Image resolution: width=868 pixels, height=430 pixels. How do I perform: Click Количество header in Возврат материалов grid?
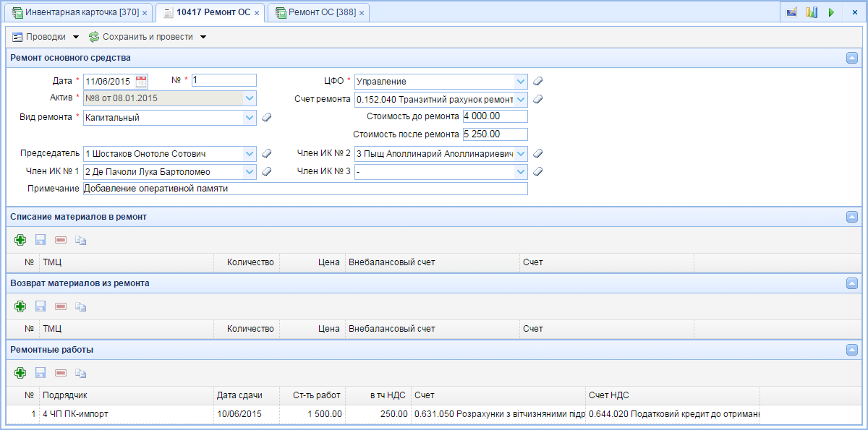coord(247,329)
